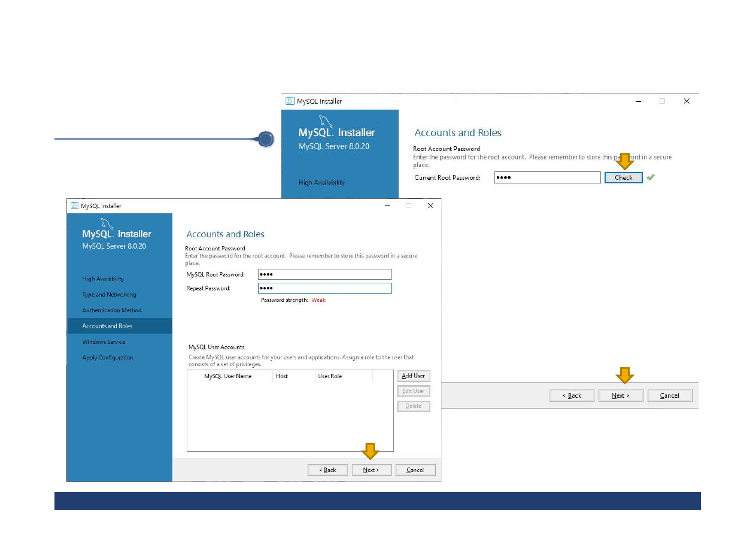756x535 pixels.
Task: Click the title bar icon of the front MySQL Installer window
Action: tap(75, 205)
